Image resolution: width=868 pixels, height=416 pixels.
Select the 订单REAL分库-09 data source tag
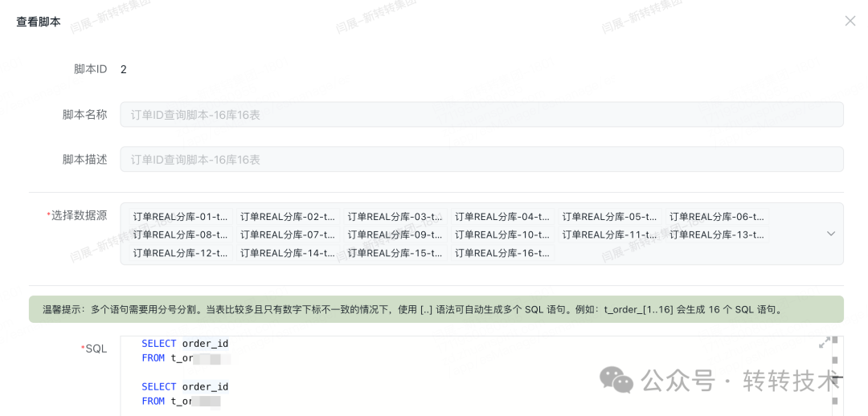pos(395,235)
